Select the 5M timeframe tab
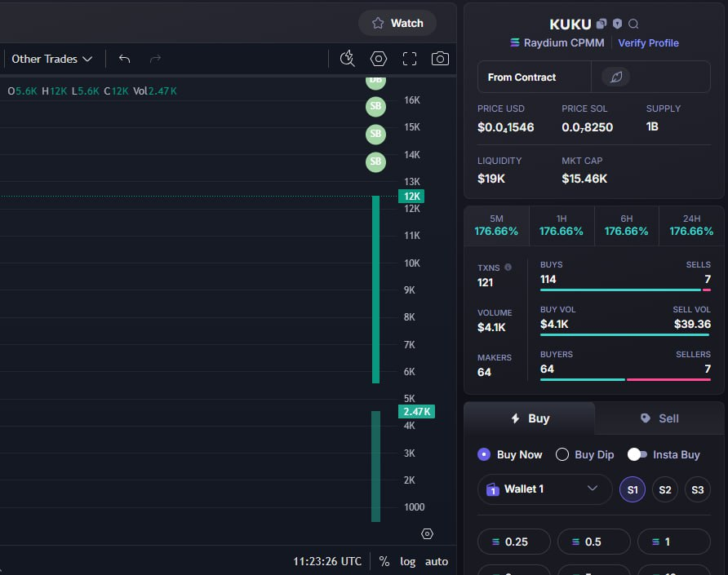Screen dimensions: 728x575 [496, 226]
